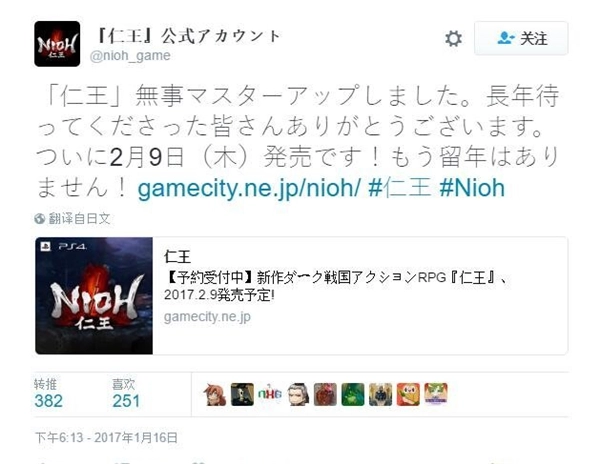Viewport: 600px width, 464px height.
Task: Open the gamecity.ne.jp/nioh/ link
Action: [x=249, y=188]
